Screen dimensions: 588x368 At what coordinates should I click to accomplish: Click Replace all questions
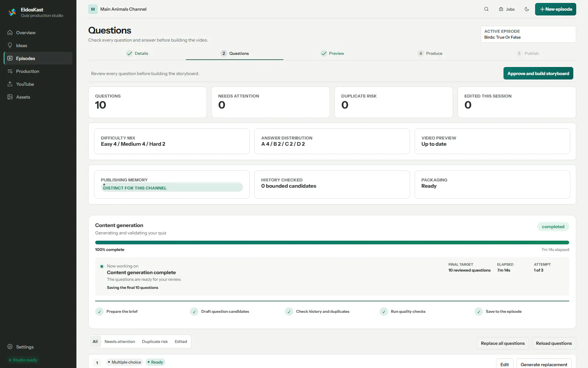(x=503, y=343)
